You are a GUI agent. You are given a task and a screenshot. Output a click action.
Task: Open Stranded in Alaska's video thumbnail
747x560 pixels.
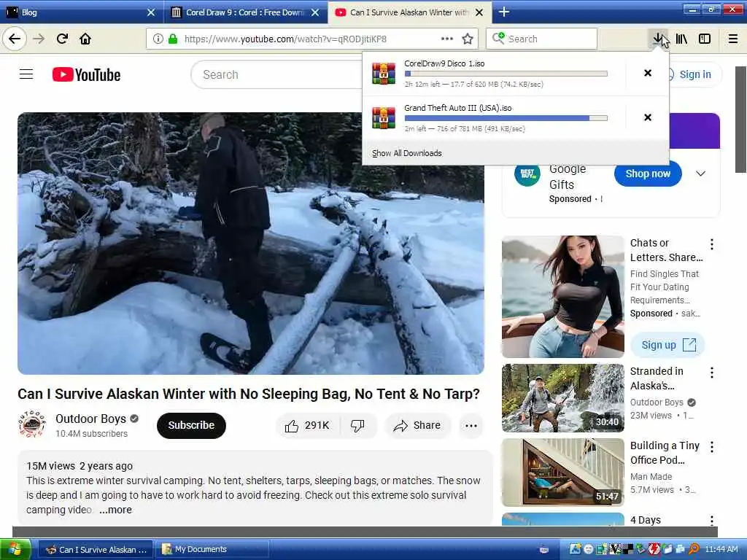562,398
